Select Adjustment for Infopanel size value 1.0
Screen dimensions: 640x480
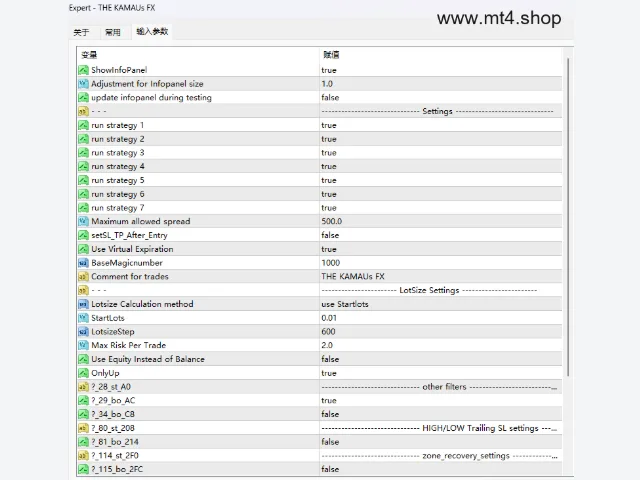pyautogui.click(x=327, y=84)
